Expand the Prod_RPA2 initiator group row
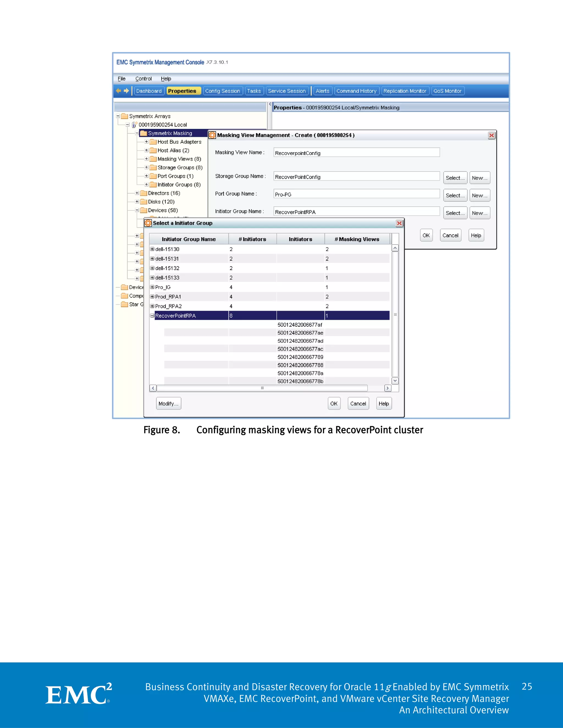The image size is (563, 728). [152, 306]
